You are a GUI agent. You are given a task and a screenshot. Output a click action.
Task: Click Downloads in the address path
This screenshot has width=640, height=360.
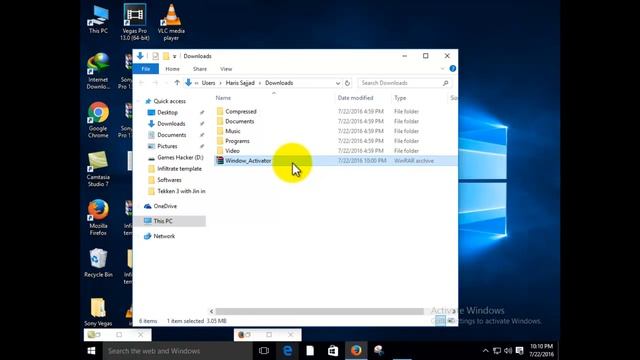click(x=279, y=83)
